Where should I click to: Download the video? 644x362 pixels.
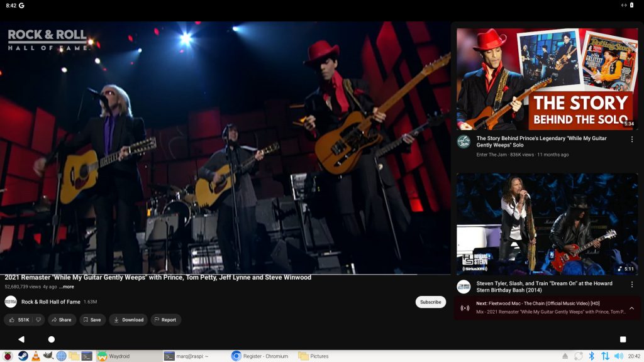pos(128,320)
